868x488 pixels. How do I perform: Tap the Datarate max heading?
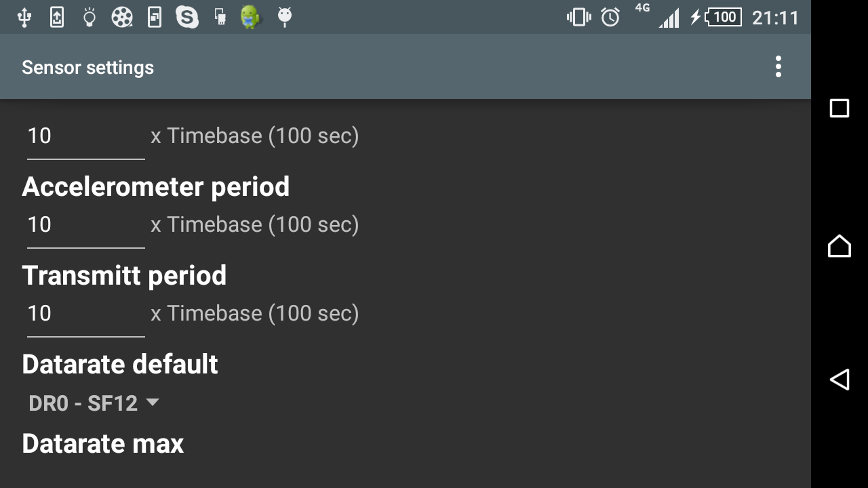point(103,444)
